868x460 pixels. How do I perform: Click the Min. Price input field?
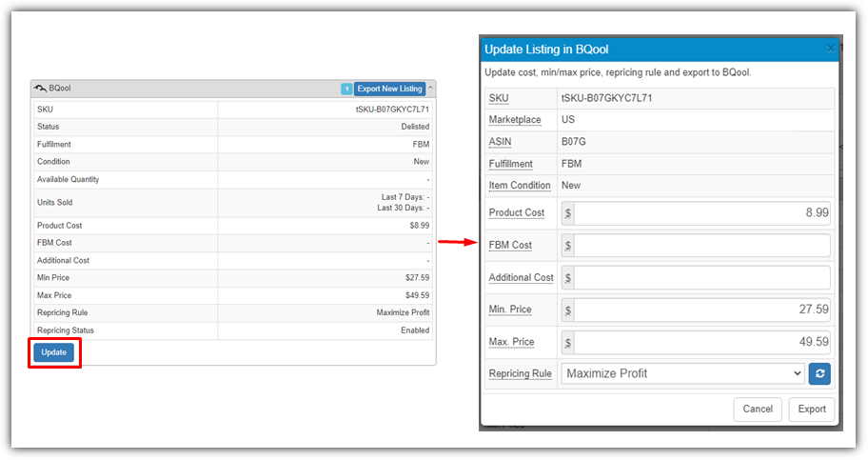[x=702, y=310]
